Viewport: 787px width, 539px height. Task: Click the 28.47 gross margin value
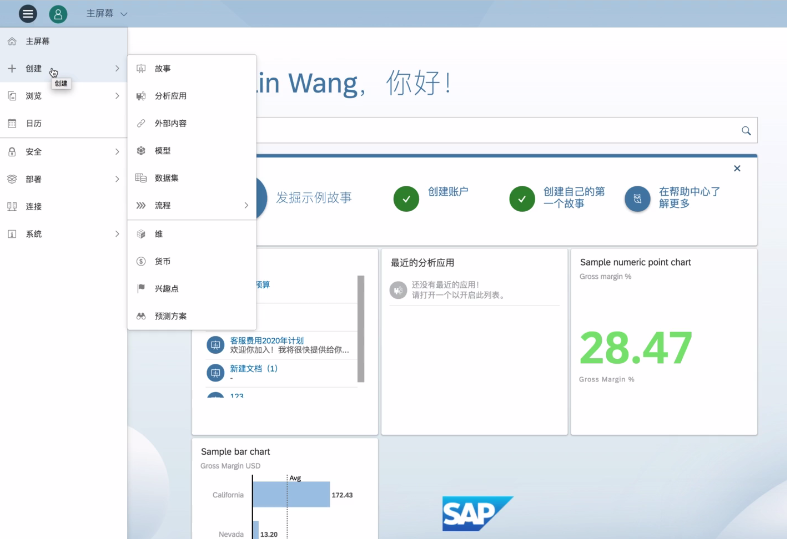click(x=636, y=348)
